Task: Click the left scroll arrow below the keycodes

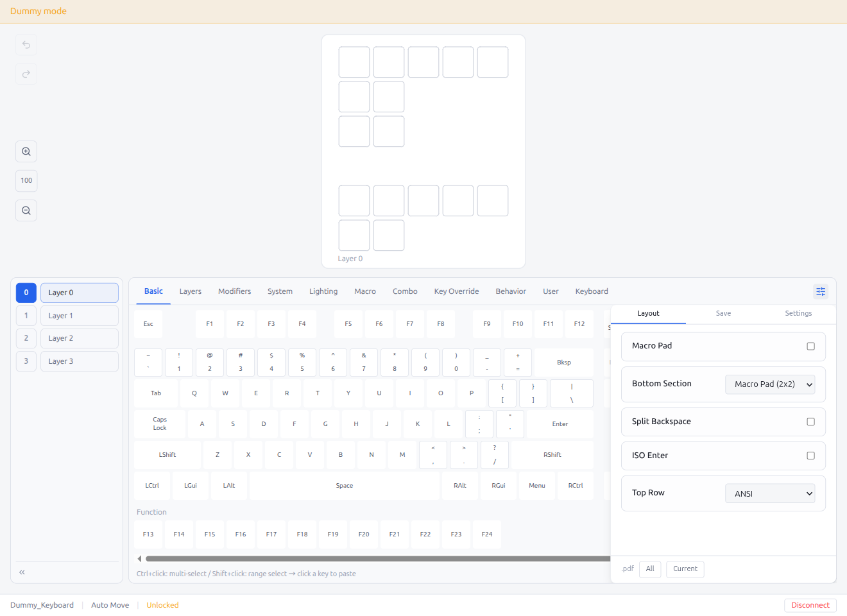Action: pos(139,558)
